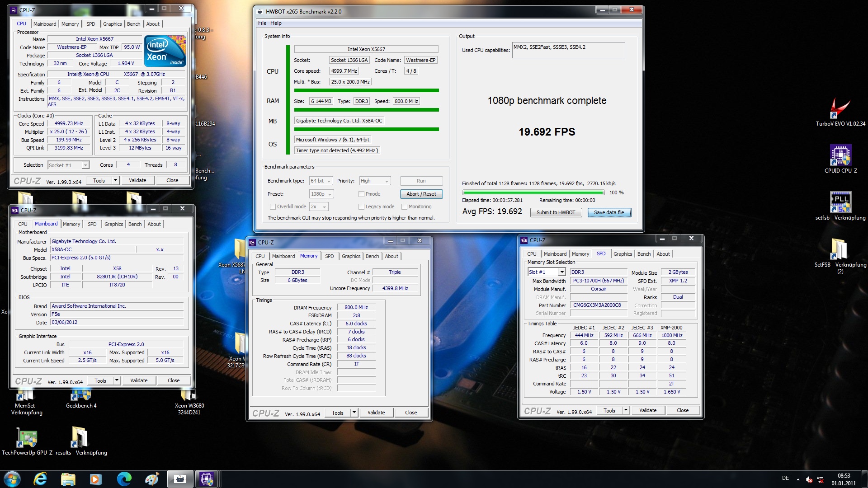Switch to SPD tab in Mainboard CPU-Z window
This screenshot has height=488, width=868.
pyautogui.click(x=92, y=224)
